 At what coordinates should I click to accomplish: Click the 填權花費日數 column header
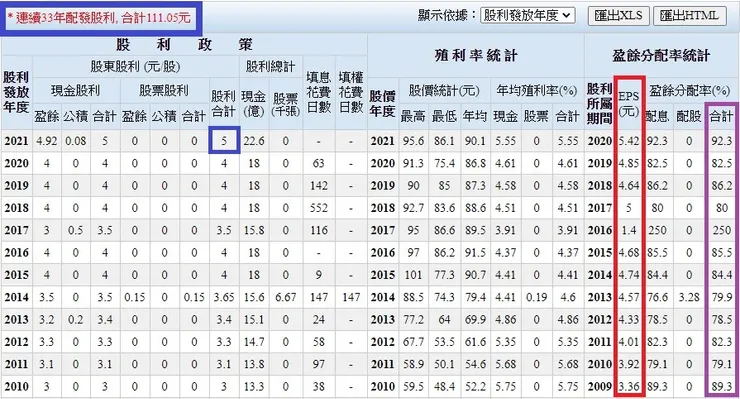tap(351, 92)
